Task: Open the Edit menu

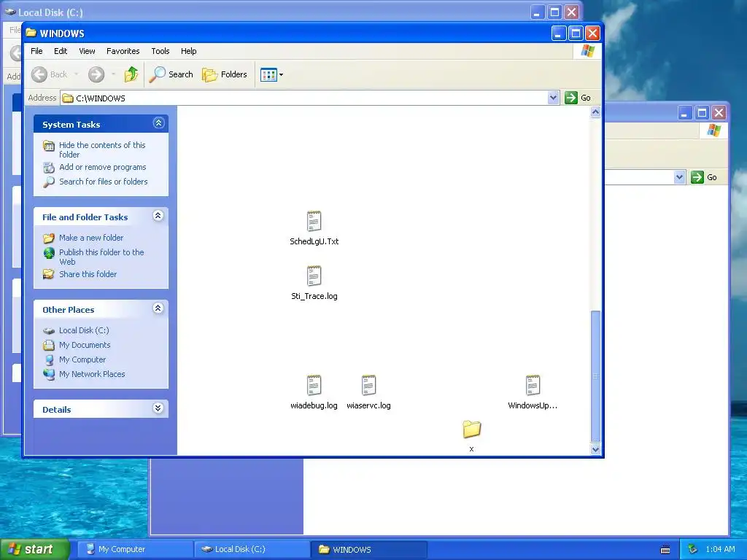Action: pos(61,51)
